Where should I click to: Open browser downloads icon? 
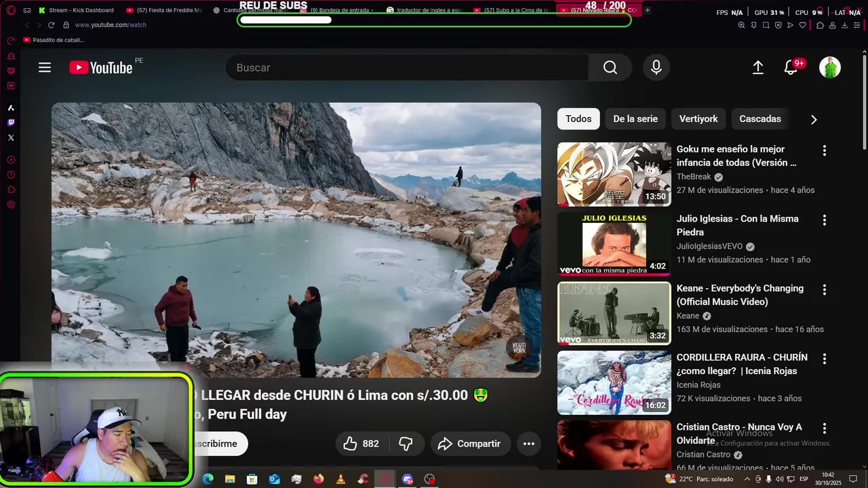pos(845,25)
